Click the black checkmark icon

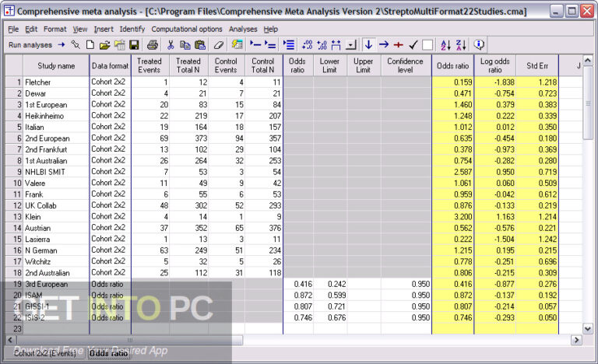[413, 45]
